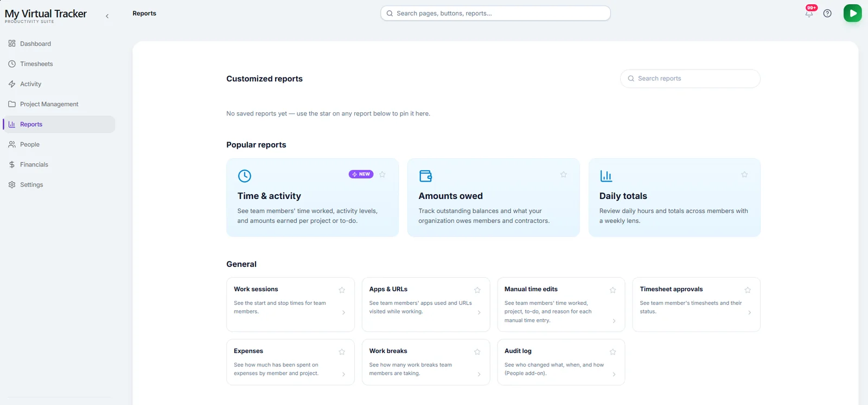Favorite the Timesheet approvals report star
868x405 pixels.
748,290
